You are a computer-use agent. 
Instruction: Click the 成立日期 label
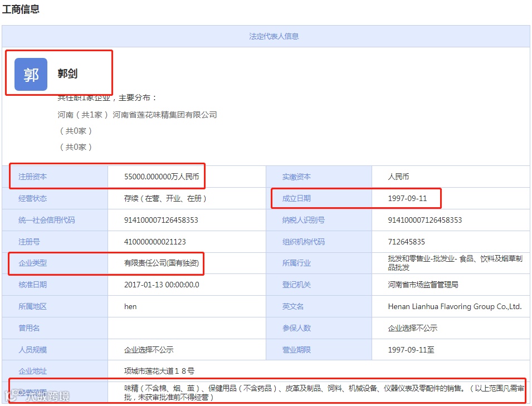[296, 198]
